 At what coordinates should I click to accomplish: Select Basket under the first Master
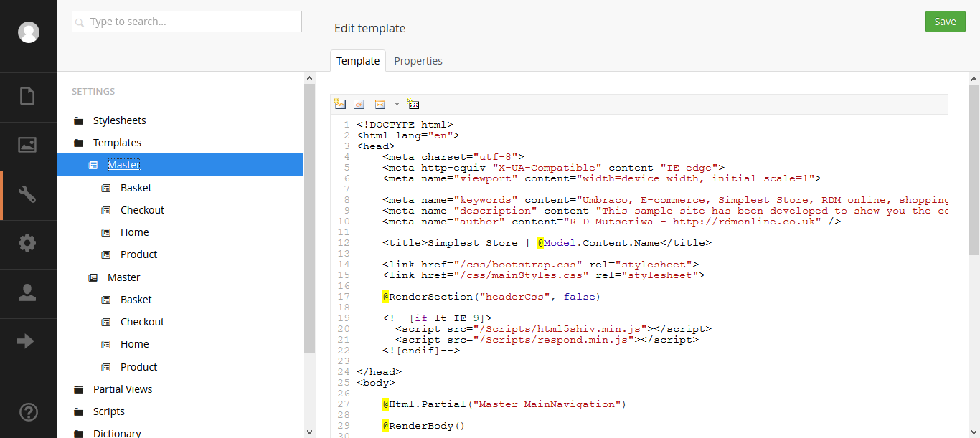coord(136,188)
